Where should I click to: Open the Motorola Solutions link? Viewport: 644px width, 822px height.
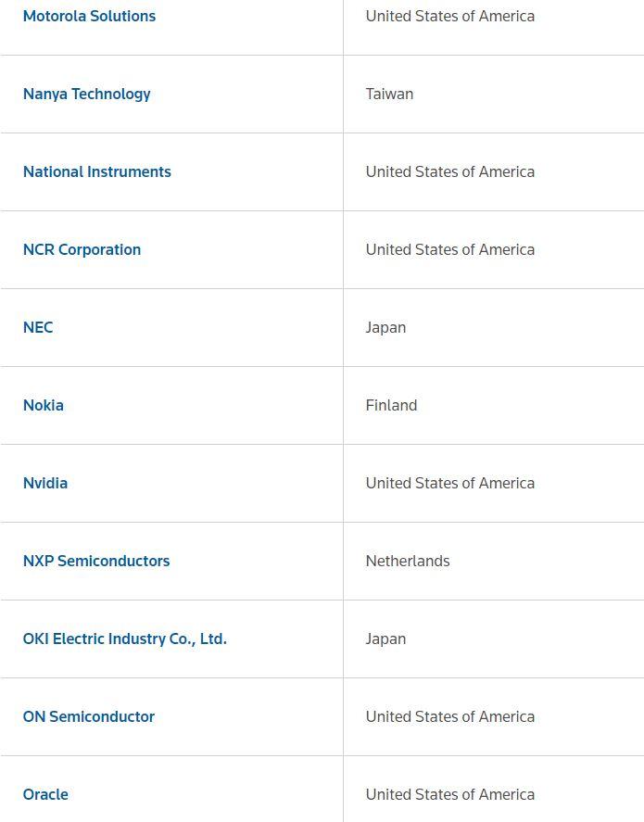coord(89,17)
